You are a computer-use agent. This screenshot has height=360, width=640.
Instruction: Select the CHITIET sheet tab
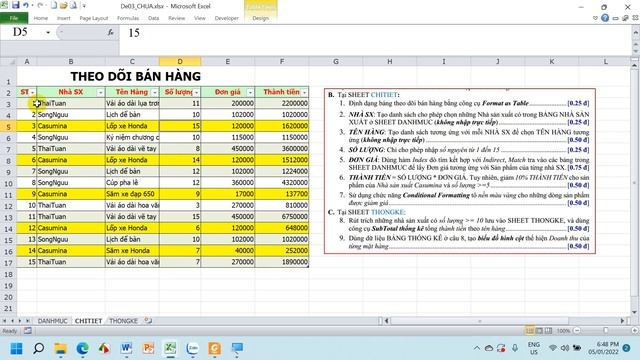88,321
